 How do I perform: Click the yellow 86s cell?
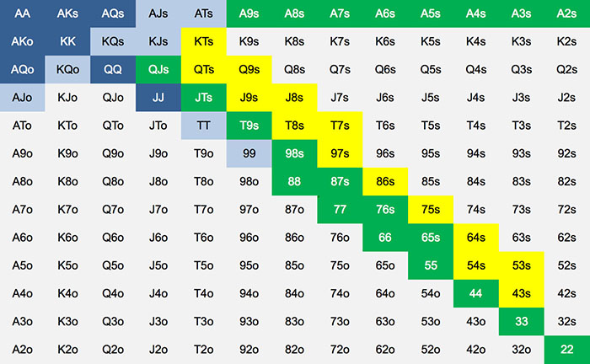(385, 182)
